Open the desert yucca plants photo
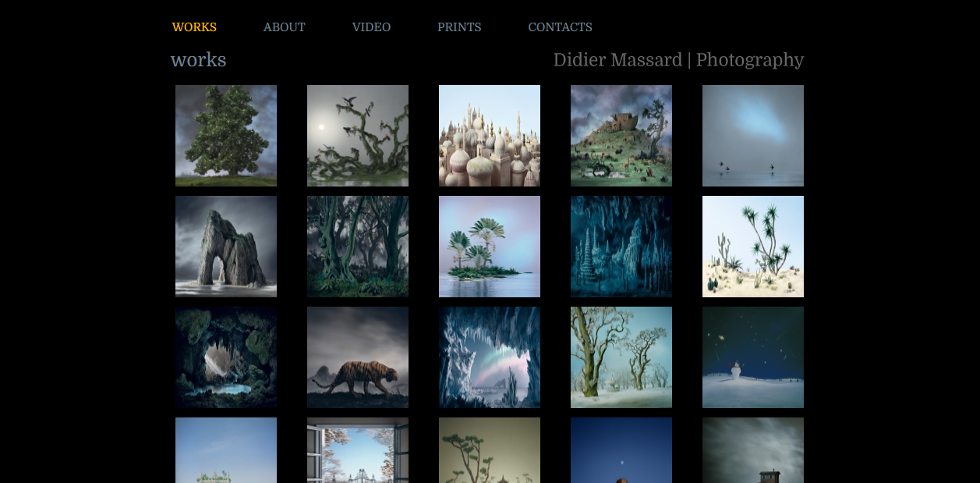This screenshot has width=980, height=483. pos(753,247)
